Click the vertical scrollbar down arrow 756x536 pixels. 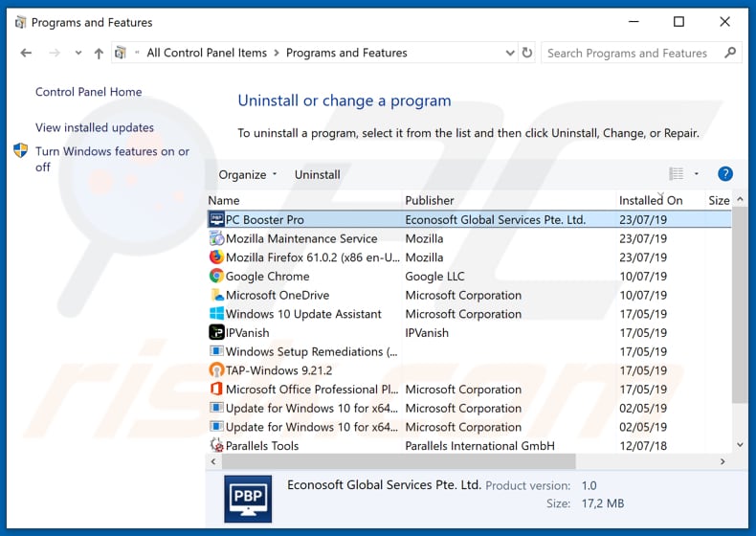tap(739, 445)
